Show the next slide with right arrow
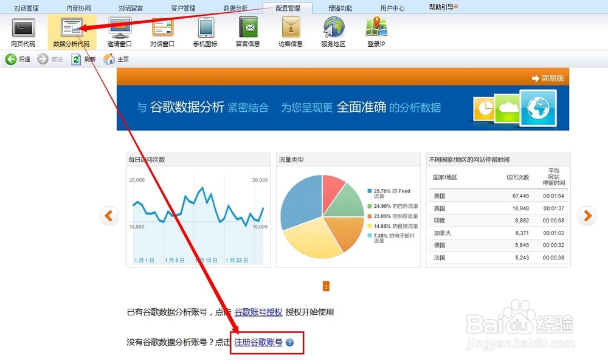608x364 pixels. 587,216
